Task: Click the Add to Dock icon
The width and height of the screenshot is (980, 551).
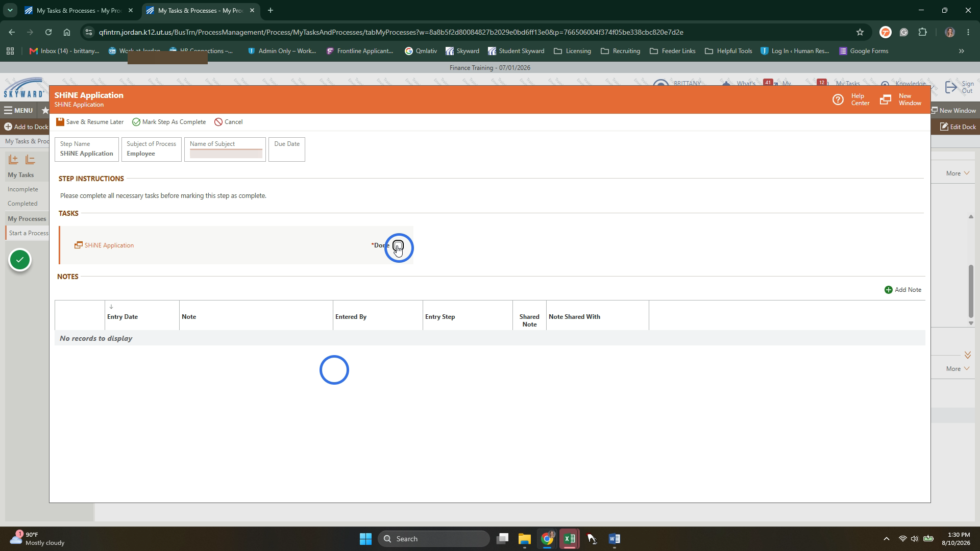Action: (8, 127)
